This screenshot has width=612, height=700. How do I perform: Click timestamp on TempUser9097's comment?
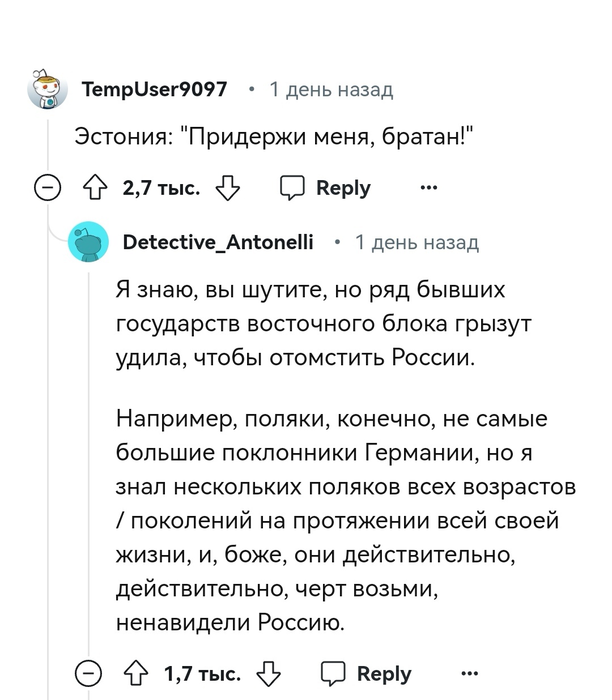click(x=331, y=89)
